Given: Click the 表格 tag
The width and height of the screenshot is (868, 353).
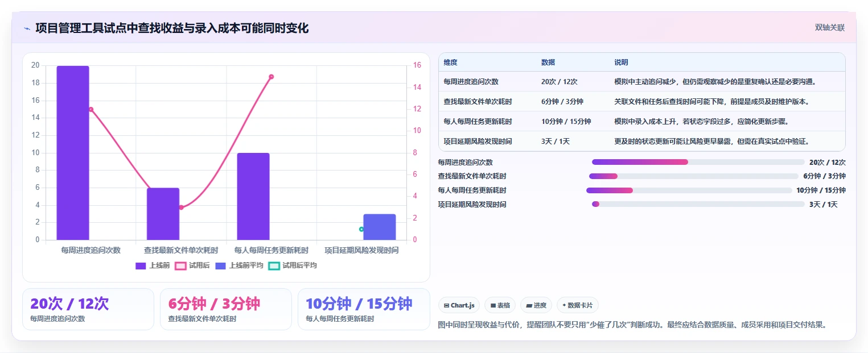Looking at the screenshot, I should [x=500, y=305].
